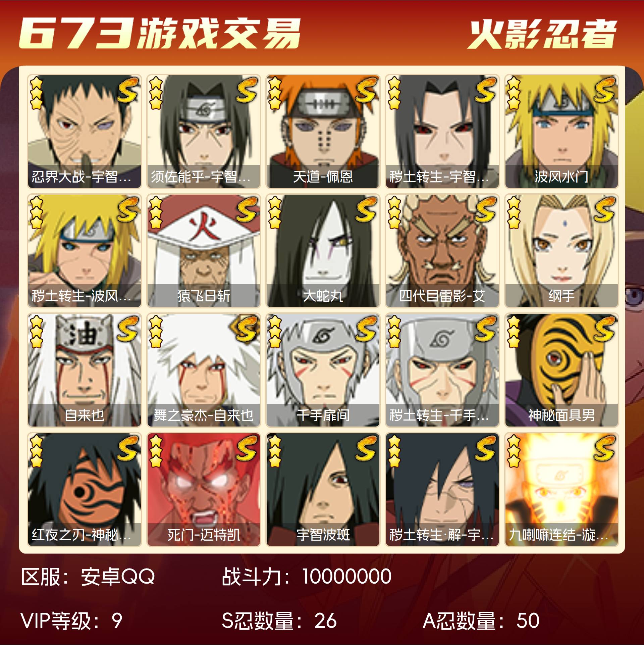The height and width of the screenshot is (645, 644).
Task: Click the star rating on 九喇嘛连结 card
Action: [x=514, y=451]
